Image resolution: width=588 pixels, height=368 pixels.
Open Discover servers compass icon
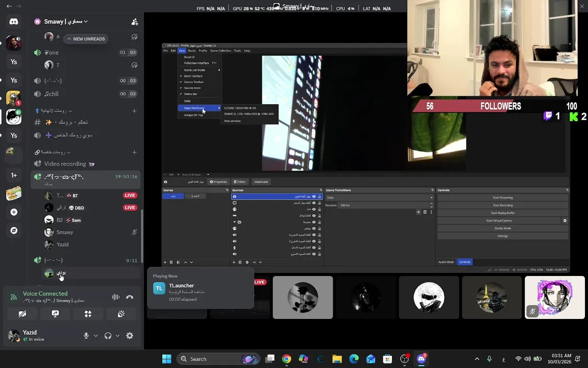click(x=14, y=231)
